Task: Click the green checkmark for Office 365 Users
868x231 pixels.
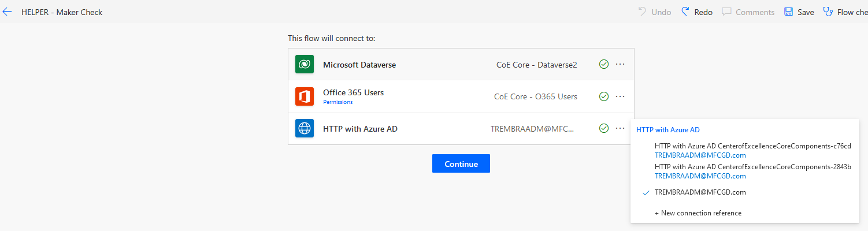Action: click(x=604, y=96)
